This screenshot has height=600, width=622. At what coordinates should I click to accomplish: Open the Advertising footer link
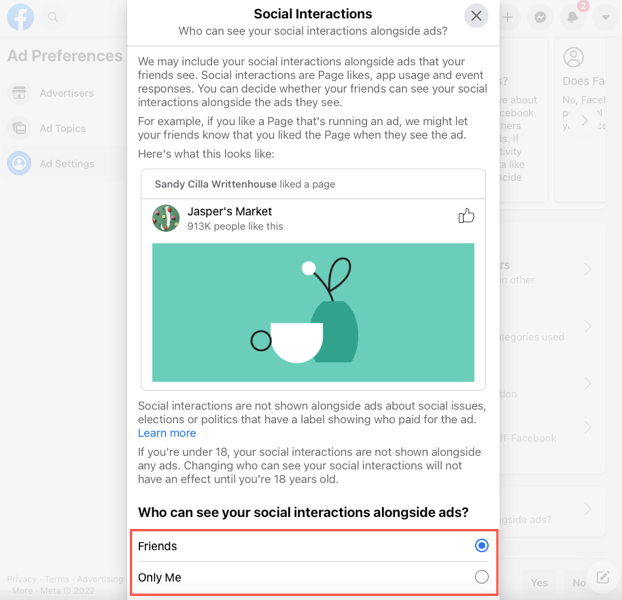[100, 579]
